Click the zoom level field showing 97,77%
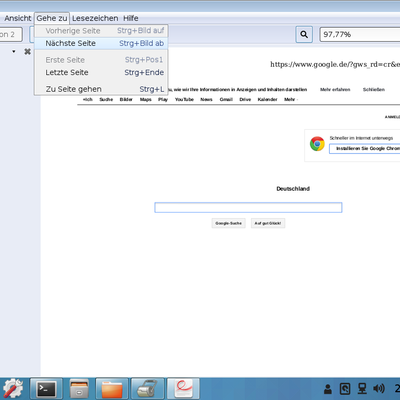 coord(360,34)
